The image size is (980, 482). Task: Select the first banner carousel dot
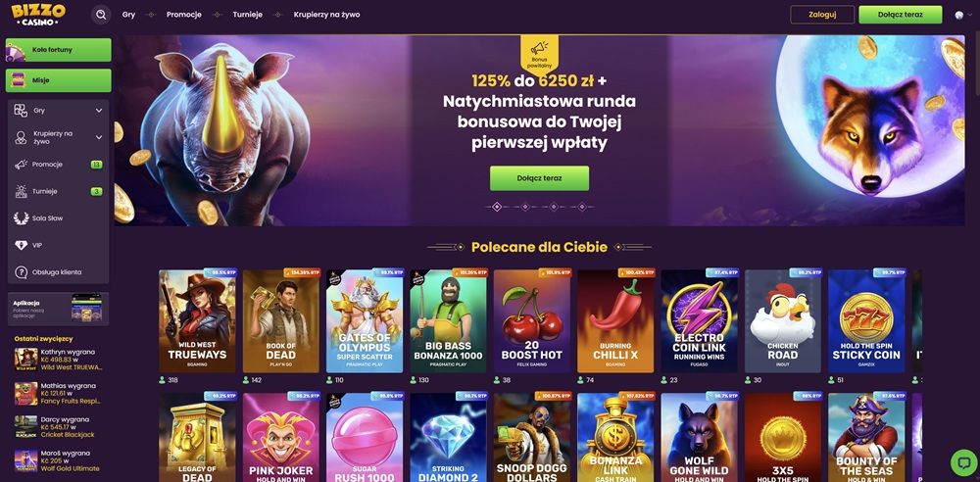pos(497,207)
